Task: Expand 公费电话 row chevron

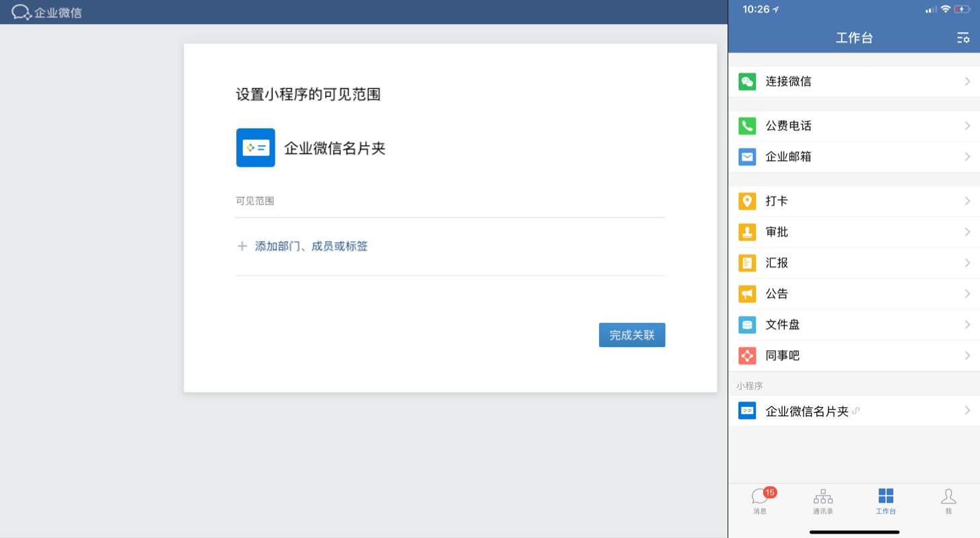Action: pyautogui.click(x=967, y=126)
